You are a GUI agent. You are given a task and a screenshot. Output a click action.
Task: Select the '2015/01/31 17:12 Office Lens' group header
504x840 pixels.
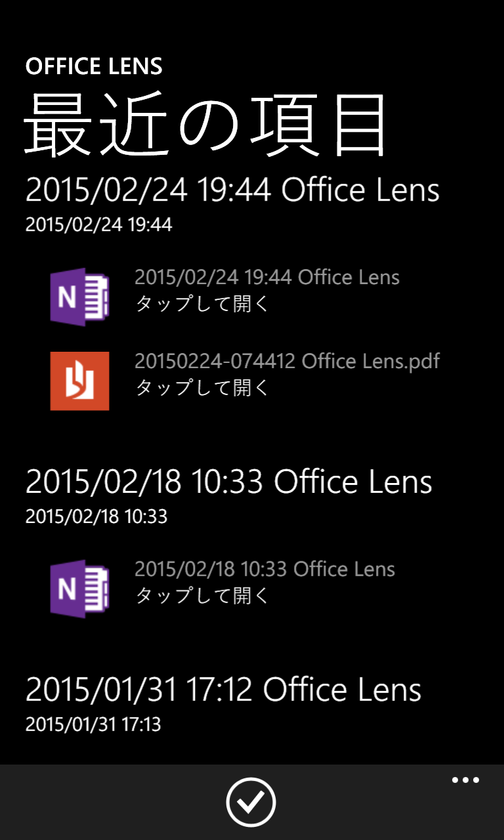223,690
